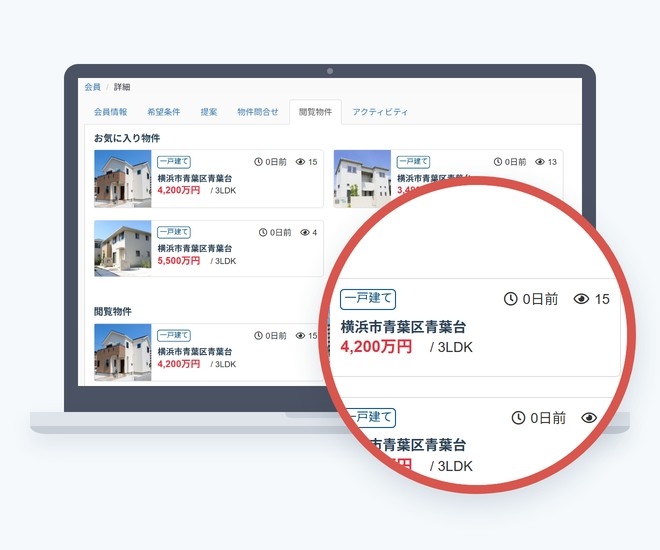Click the eye icon on the 閲覧物件 section card
The image size is (660, 550).
(300, 335)
